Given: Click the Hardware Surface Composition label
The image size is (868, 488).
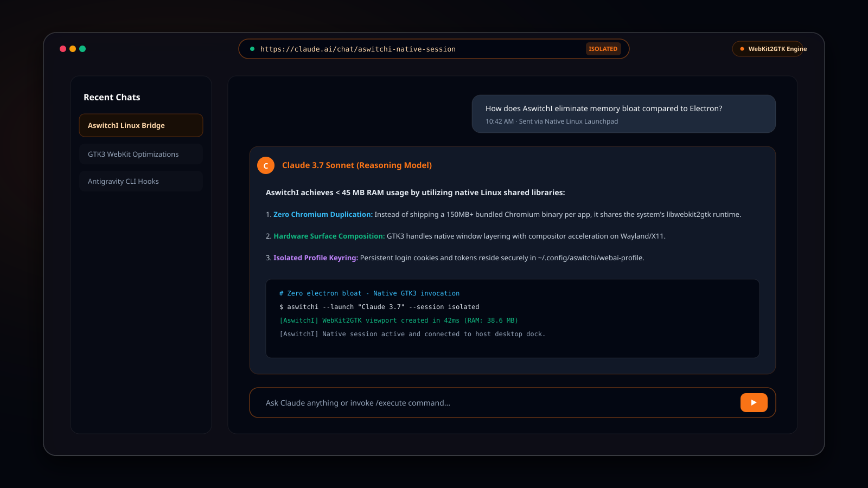Looking at the screenshot, I should tap(329, 236).
